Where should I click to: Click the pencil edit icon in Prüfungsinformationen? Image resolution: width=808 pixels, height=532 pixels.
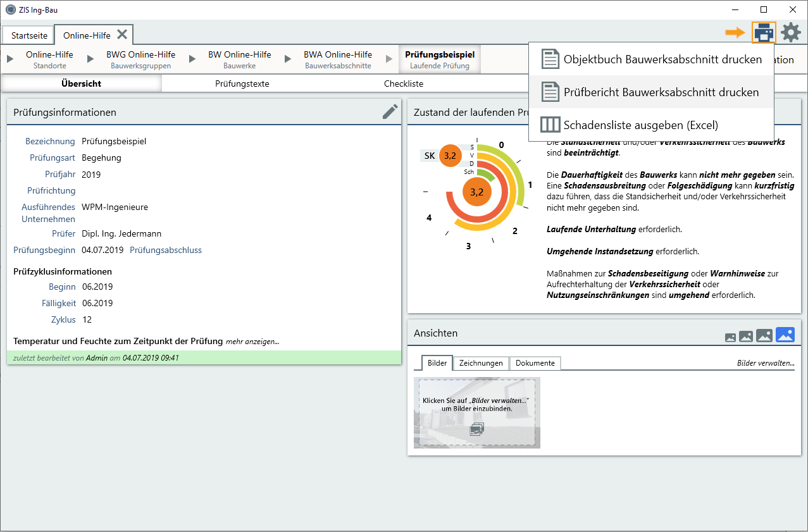pos(390,111)
